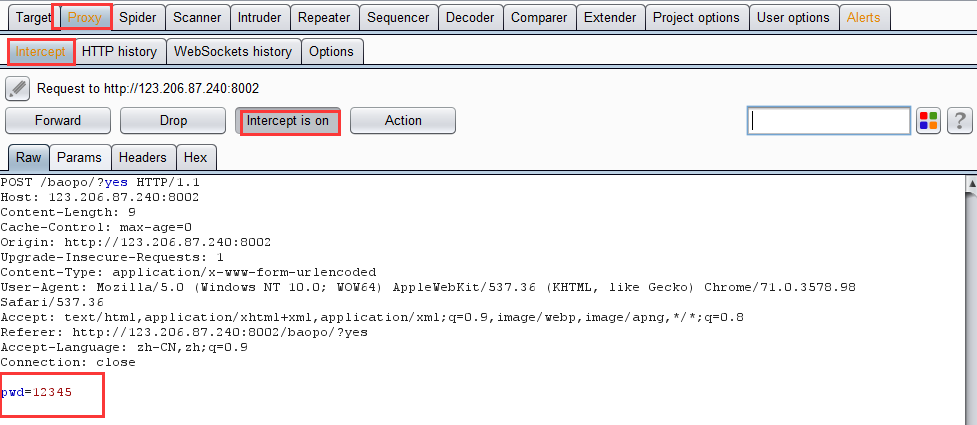Click the pencil edit-target icon

(x=17, y=88)
